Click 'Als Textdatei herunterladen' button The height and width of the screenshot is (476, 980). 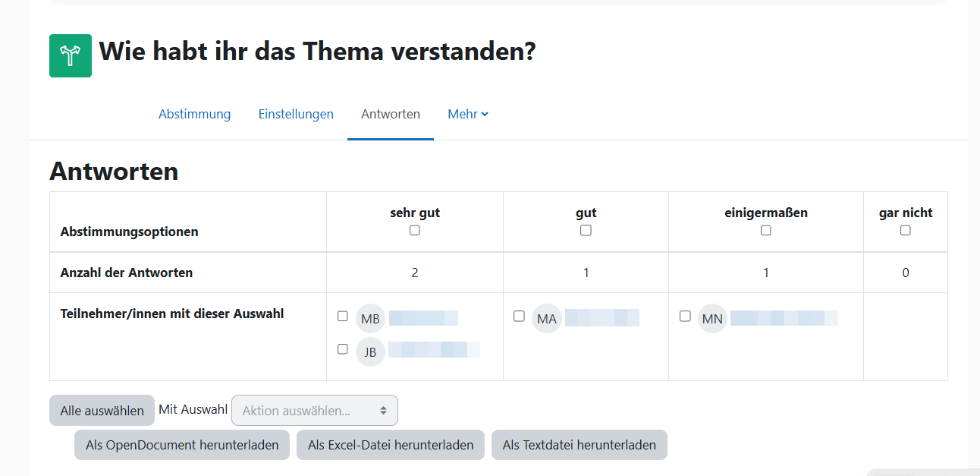pyautogui.click(x=579, y=445)
